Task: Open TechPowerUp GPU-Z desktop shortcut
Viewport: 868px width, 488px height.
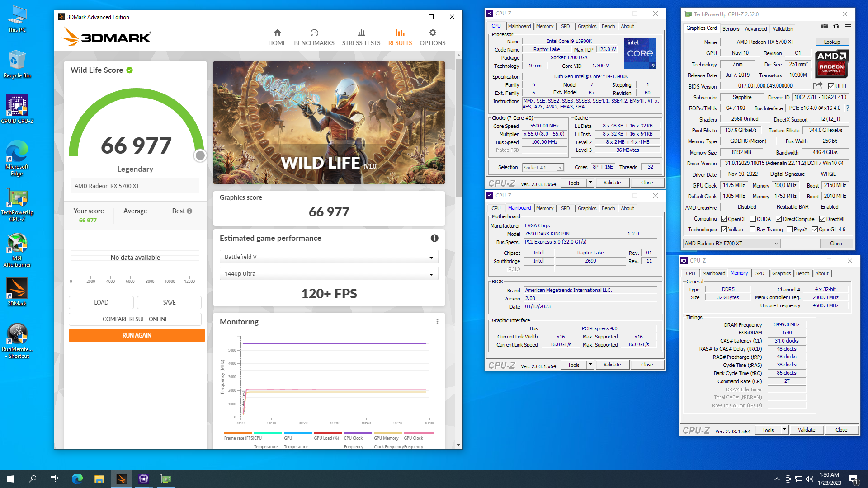Action: click(17, 206)
